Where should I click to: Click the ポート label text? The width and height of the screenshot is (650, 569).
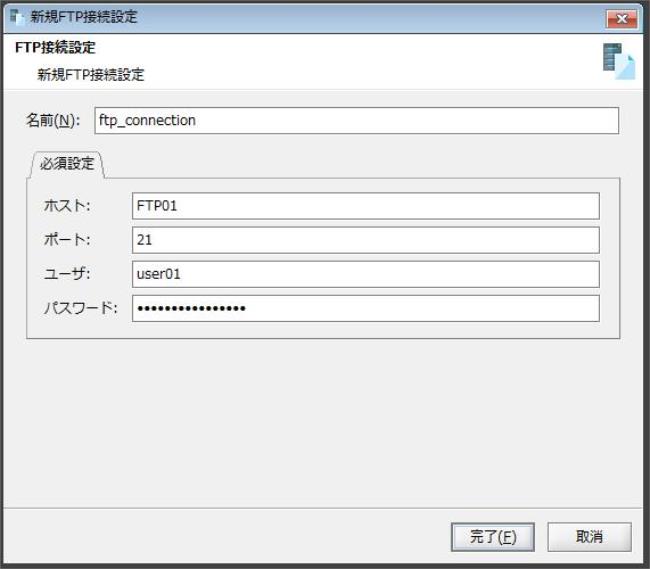(66, 240)
